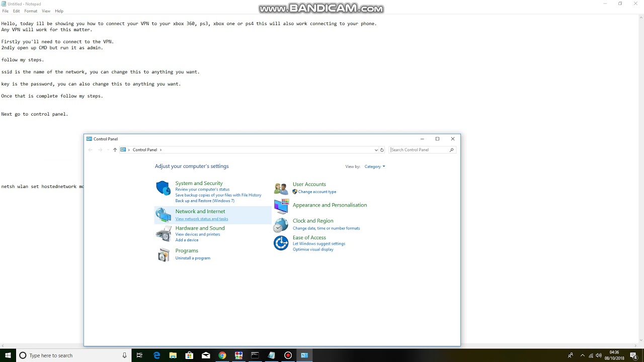Image resolution: width=644 pixels, height=362 pixels.
Task: Open the Clock and Region heading
Action: [x=313, y=221]
